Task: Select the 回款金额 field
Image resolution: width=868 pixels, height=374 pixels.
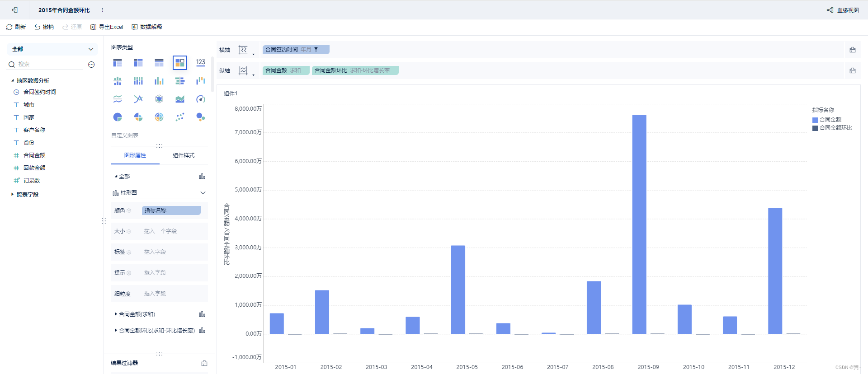Action: 34,168
